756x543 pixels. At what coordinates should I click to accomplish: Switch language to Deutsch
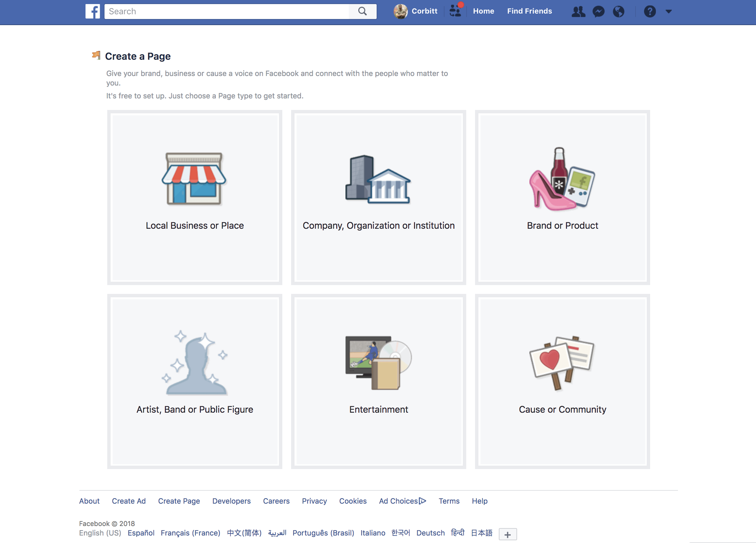[x=431, y=533]
